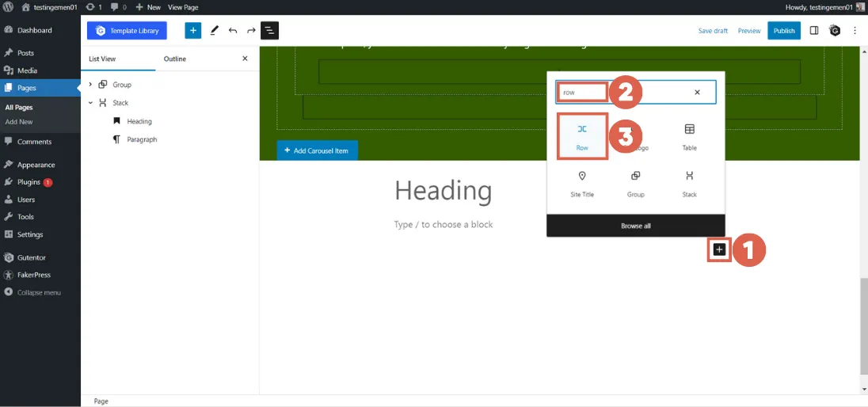Select All Pages submenu link
Image resolution: width=868 pixels, height=407 pixels.
19,108
